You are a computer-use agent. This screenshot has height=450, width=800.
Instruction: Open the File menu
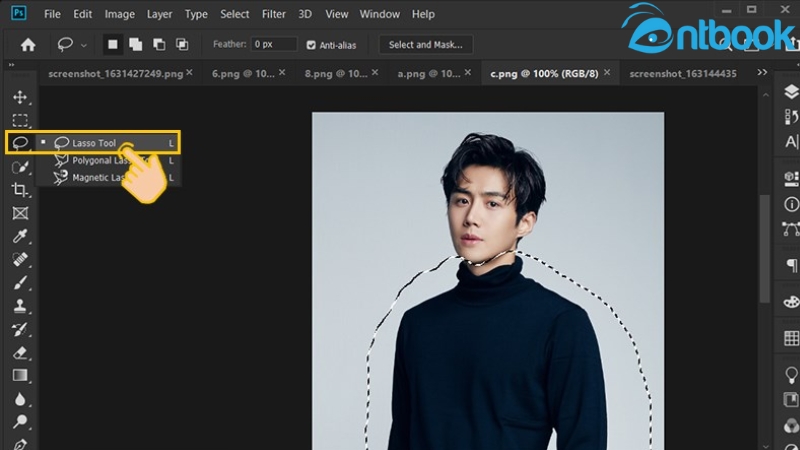click(52, 14)
